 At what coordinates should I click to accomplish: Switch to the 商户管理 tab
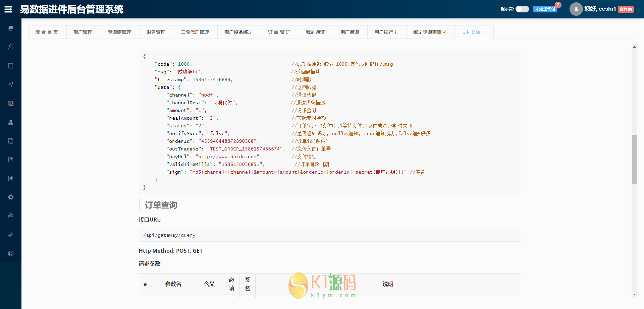(x=83, y=32)
